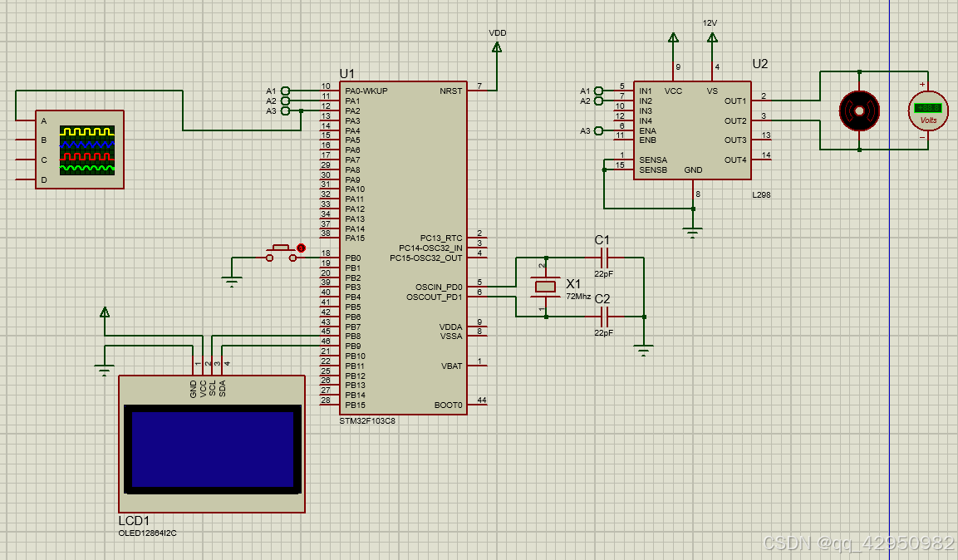Viewport: 958px width, 560px height.
Task: Select the 72Mhz crystal X1
Action: point(544,287)
